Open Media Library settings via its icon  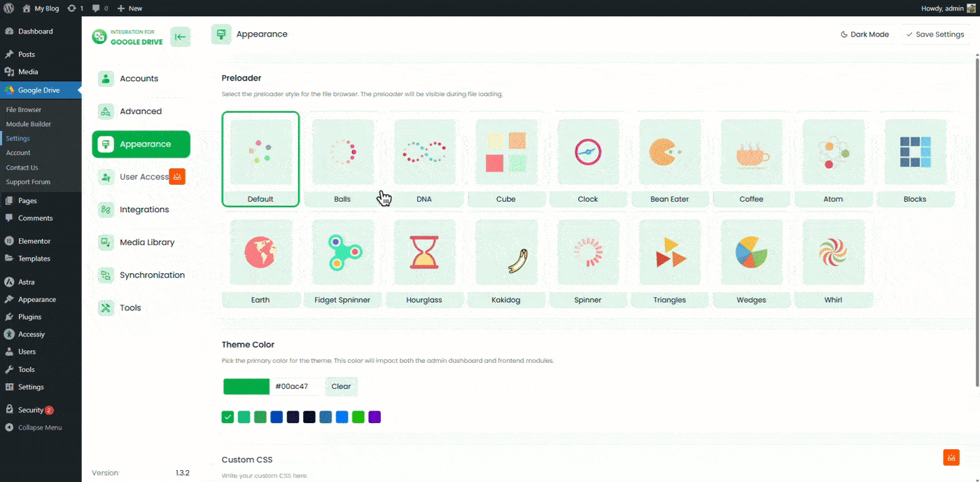[x=106, y=242]
